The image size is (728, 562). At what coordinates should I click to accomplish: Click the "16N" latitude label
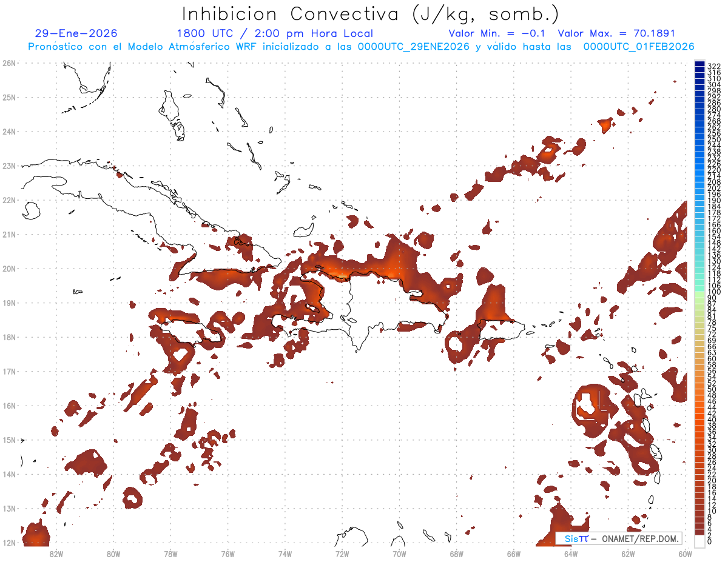click(x=9, y=405)
